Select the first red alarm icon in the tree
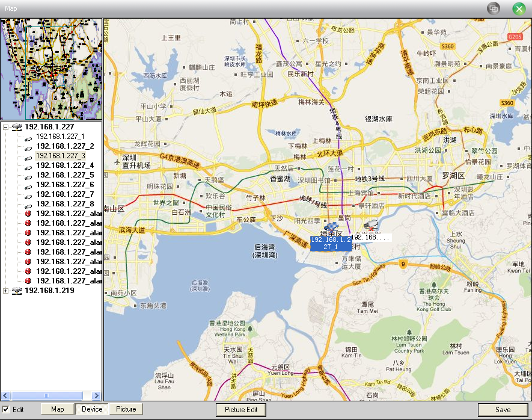This screenshot has width=532, height=420. pyautogui.click(x=28, y=214)
